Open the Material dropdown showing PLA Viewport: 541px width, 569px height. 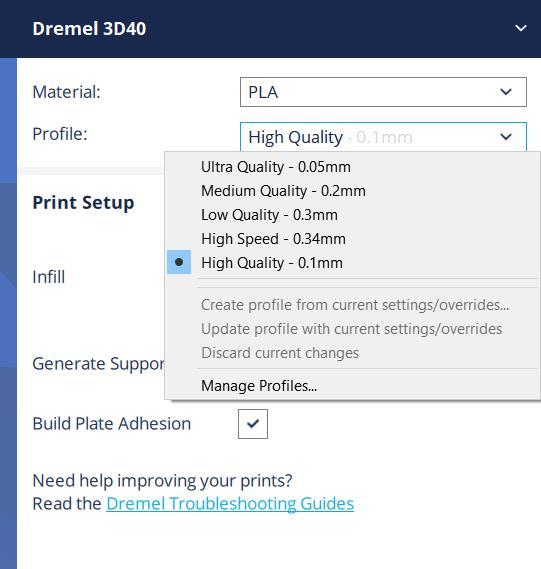[x=383, y=92]
